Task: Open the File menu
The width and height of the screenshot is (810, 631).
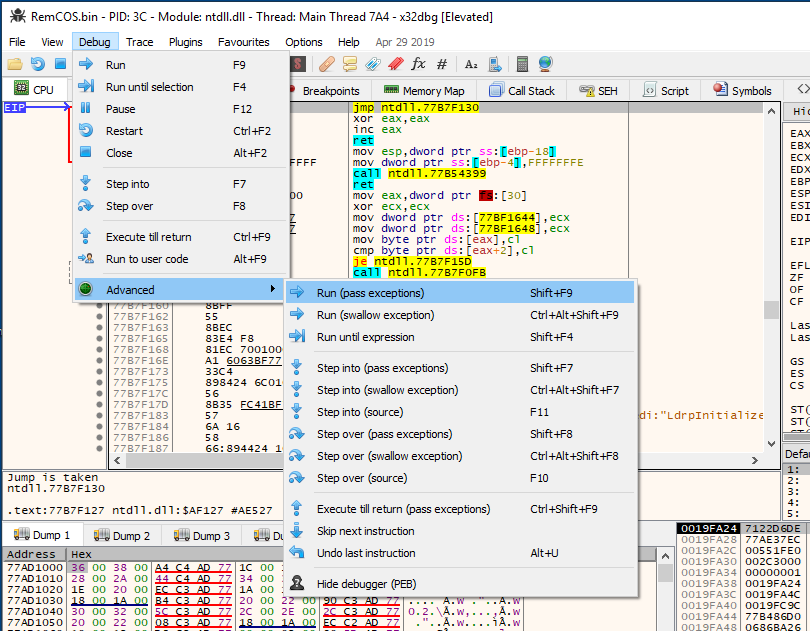Action: point(17,42)
